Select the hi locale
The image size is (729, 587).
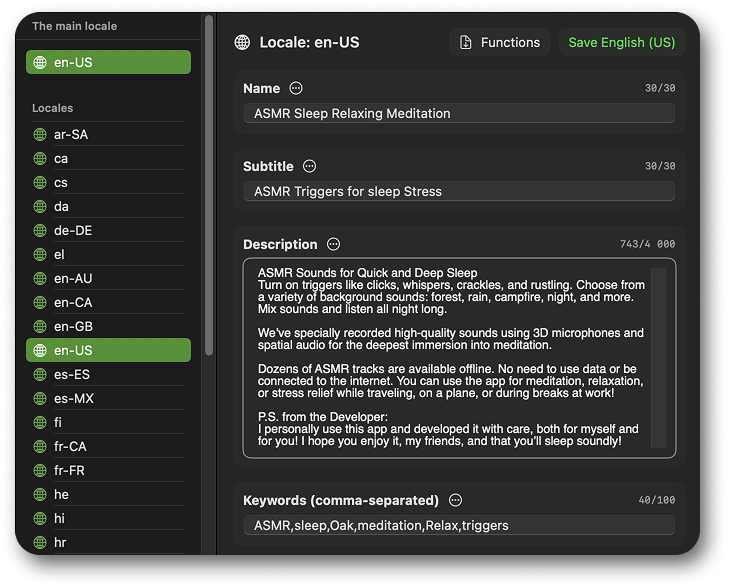(108, 519)
